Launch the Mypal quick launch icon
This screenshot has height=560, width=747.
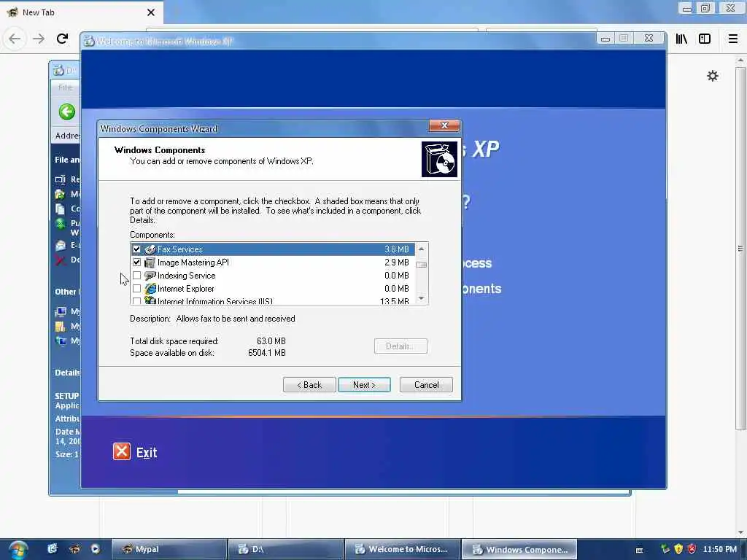74,549
